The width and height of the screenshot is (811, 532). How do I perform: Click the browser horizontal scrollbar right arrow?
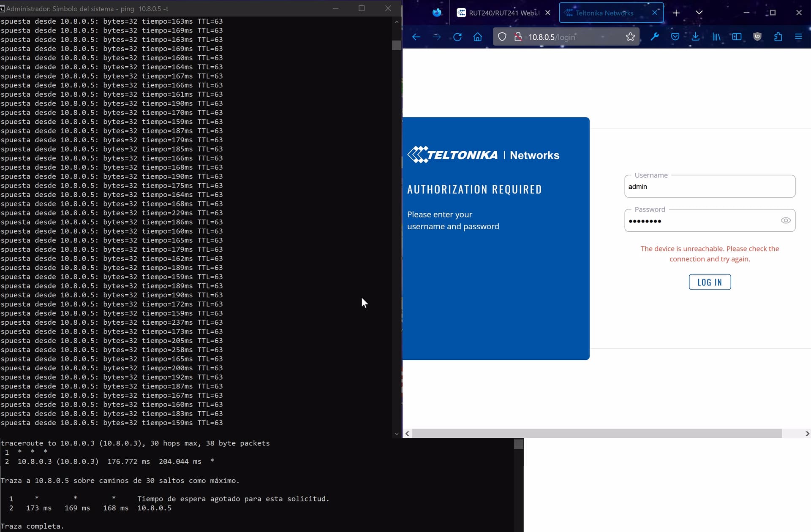807,434
